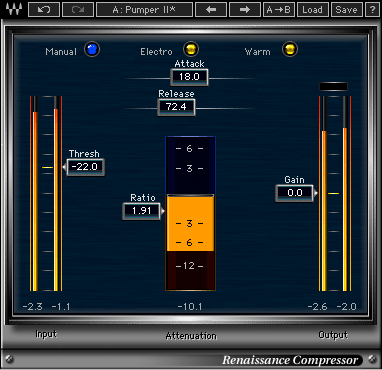
Task: Click the redo arrow icon
Action: 78,10
